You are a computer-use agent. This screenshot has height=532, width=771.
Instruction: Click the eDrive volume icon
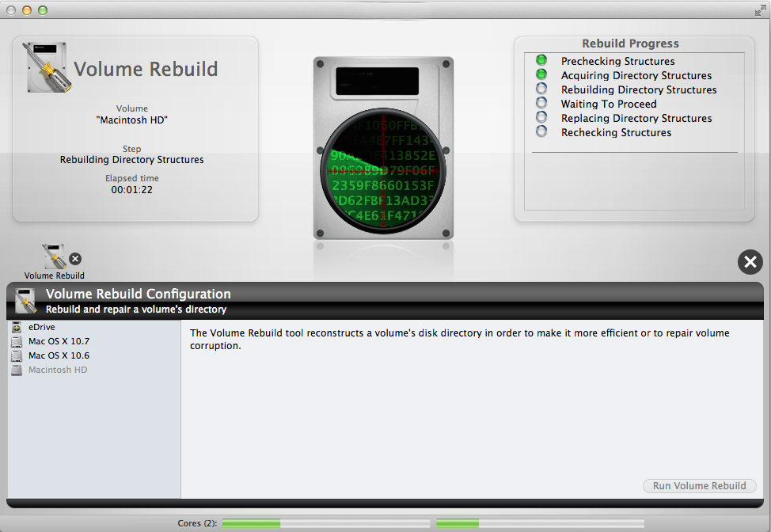click(x=17, y=327)
